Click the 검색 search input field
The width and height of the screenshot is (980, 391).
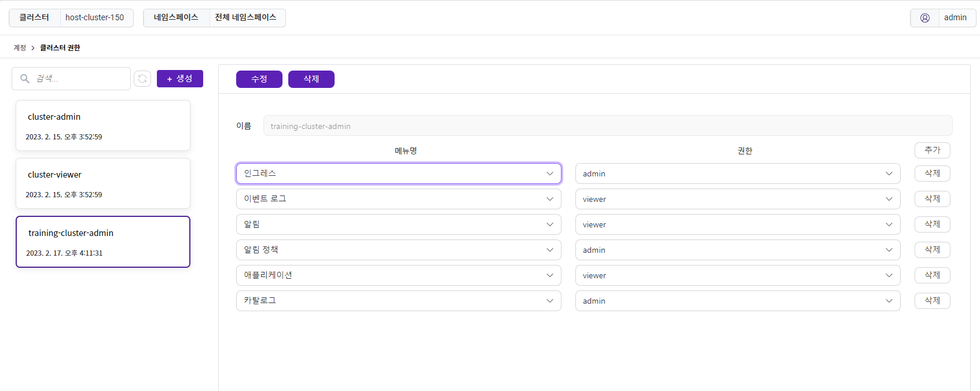pos(71,79)
